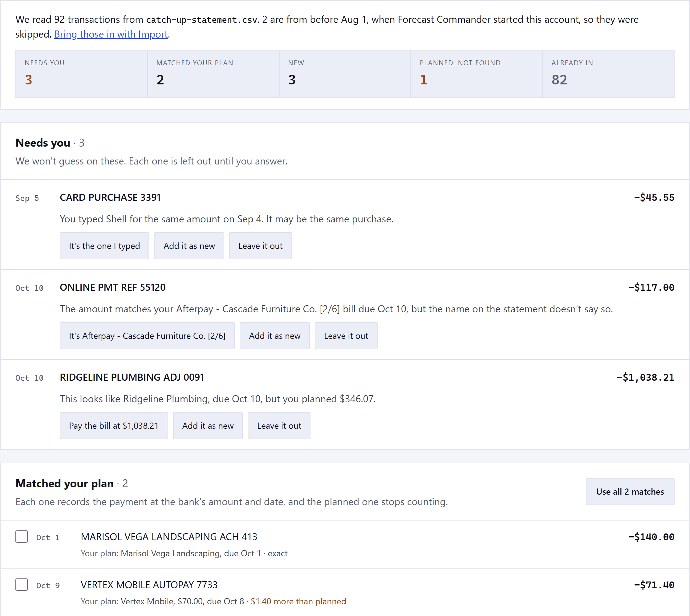Click the catch-up-statement.csv filename
The width and height of the screenshot is (690, 616).
202,20
